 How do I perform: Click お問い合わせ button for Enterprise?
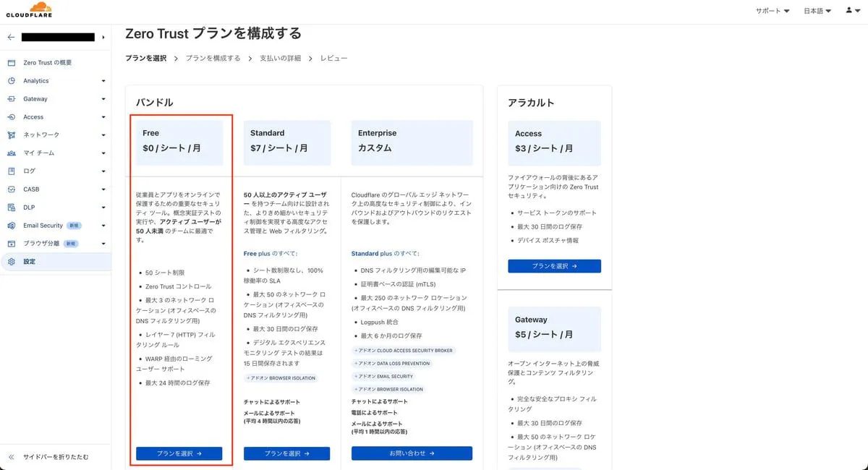click(x=412, y=453)
